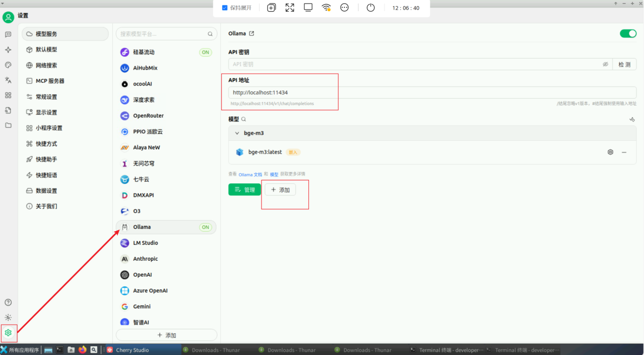Click the 检测 API key check button

point(625,64)
